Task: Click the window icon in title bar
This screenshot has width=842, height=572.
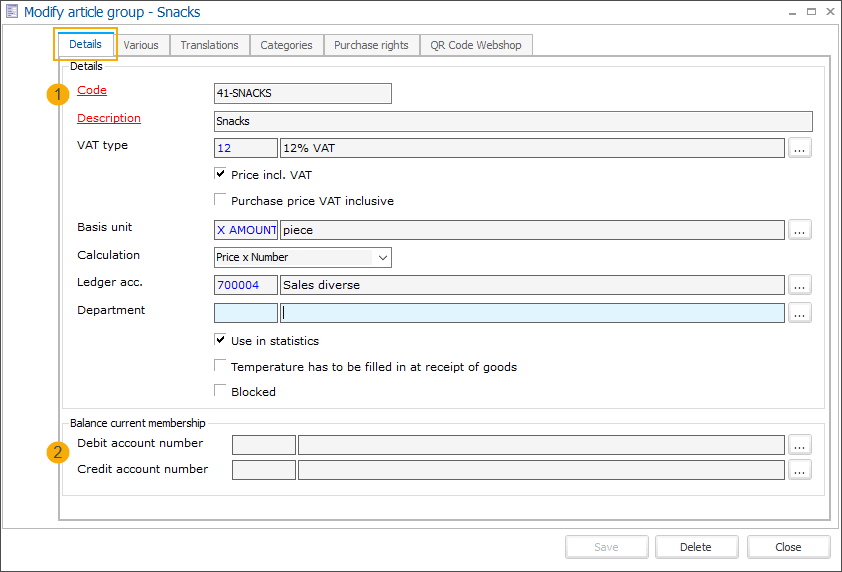Action: click(x=12, y=12)
